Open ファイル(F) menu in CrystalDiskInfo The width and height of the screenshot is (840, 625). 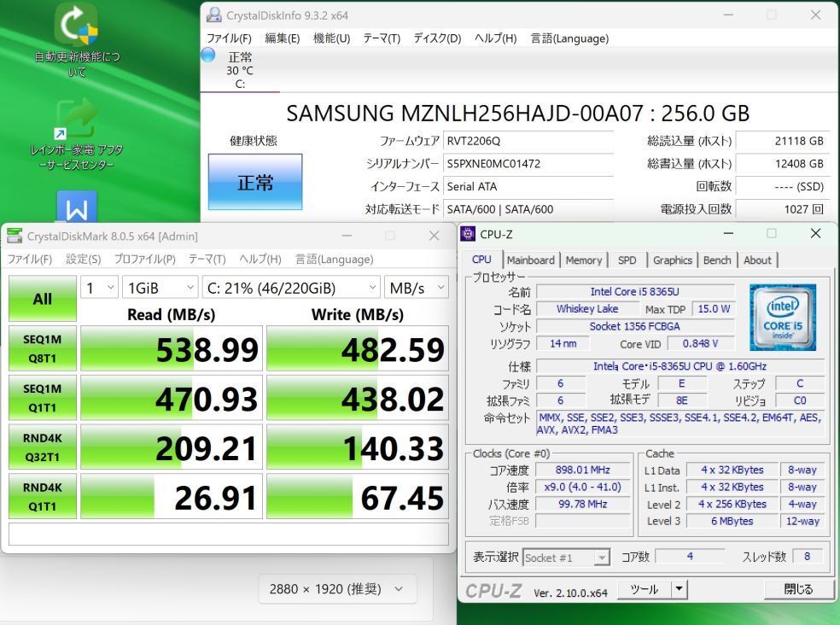229,38
